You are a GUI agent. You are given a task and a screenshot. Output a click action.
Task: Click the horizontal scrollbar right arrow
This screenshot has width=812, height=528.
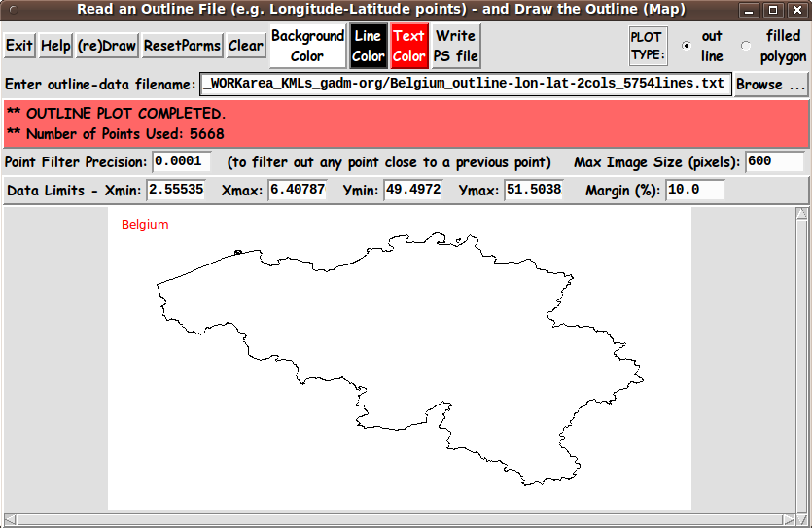789,519
